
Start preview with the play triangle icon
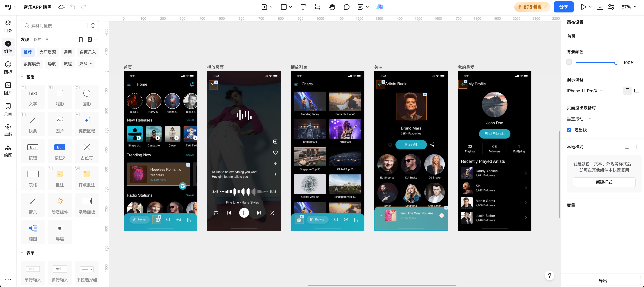(583, 7)
